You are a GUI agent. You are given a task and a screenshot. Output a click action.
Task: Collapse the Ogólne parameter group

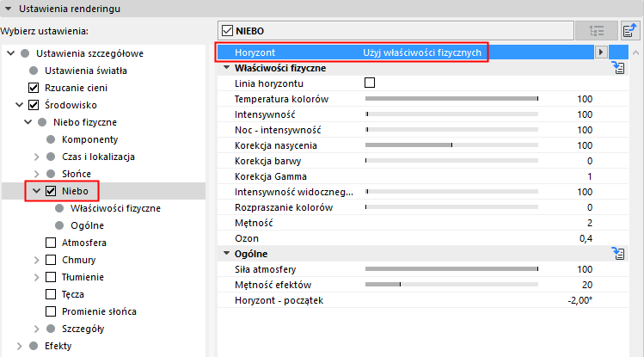[226, 253]
